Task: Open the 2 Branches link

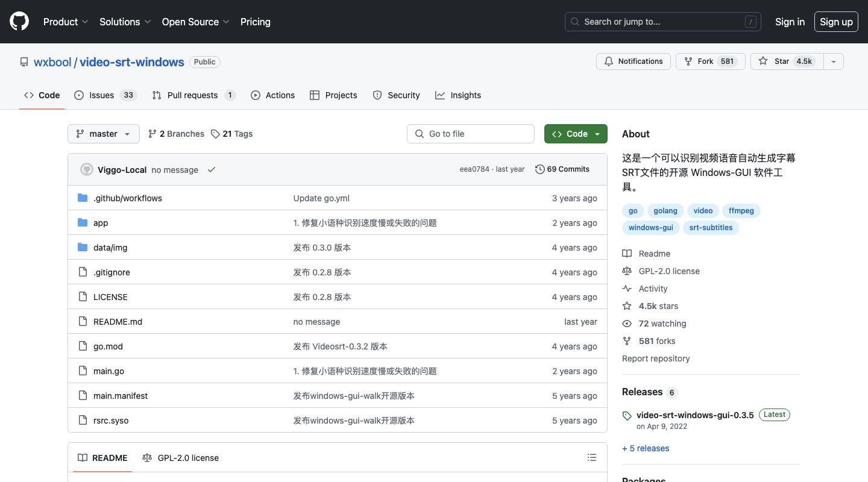Action: coord(176,134)
